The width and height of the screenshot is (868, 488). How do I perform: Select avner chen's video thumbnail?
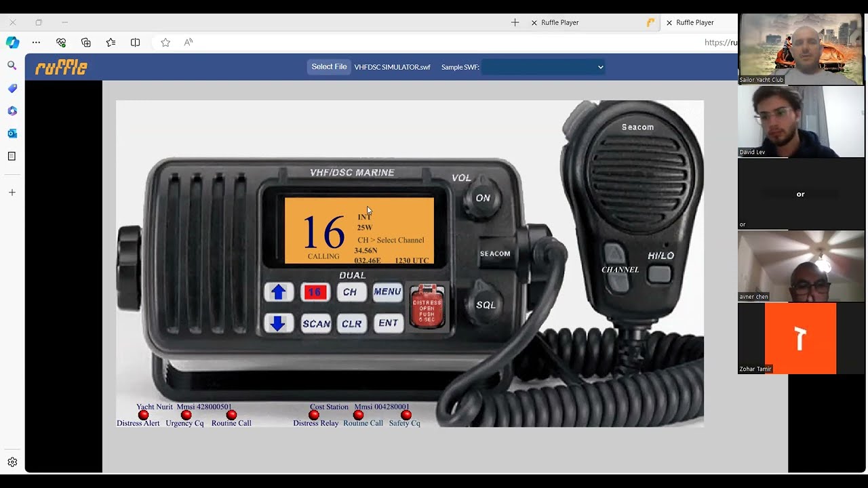pos(801,266)
